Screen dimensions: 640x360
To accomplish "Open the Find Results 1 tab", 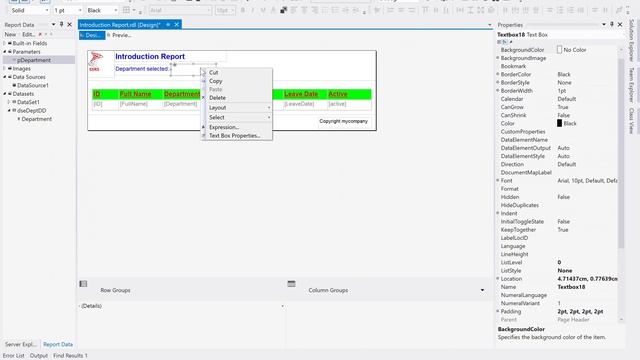I will point(70,356).
